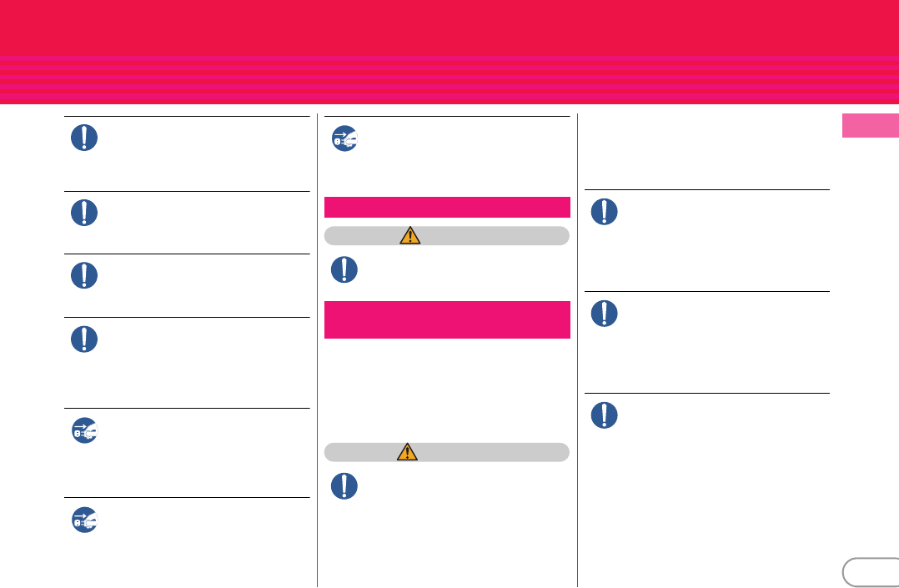Click the rounded page number box at bottom right
Screen dimensions: 899x588
coord(871,572)
